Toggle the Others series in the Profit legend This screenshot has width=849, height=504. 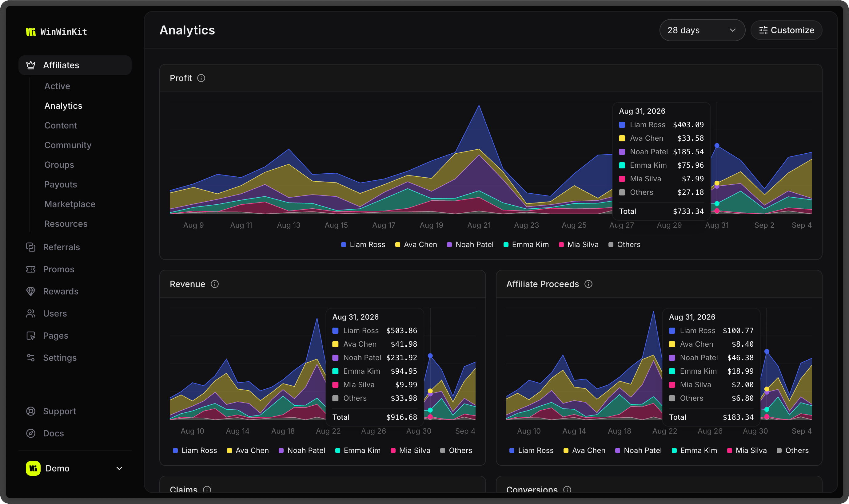coord(624,245)
